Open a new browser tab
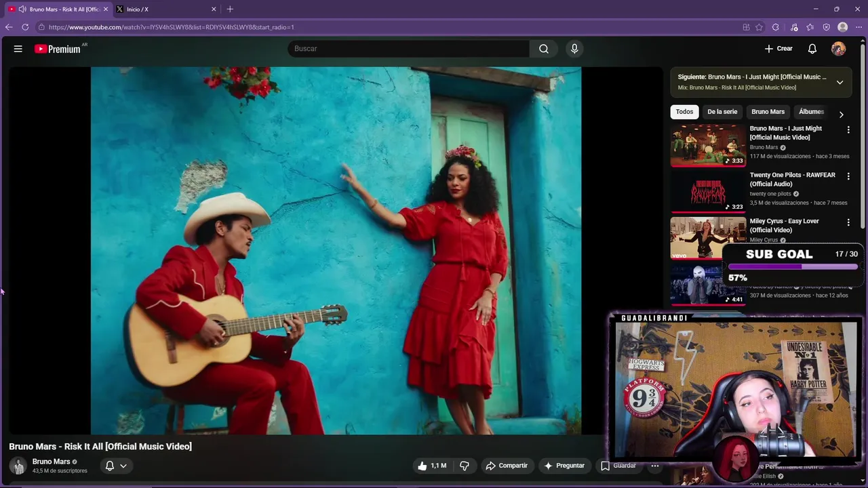The width and height of the screenshot is (868, 488). (230, 9)
